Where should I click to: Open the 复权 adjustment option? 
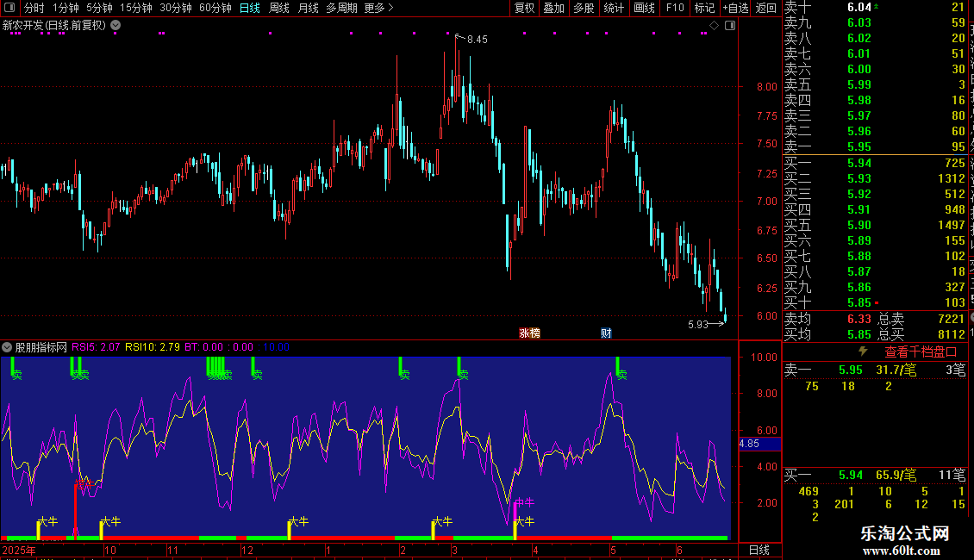click(524, 8)
